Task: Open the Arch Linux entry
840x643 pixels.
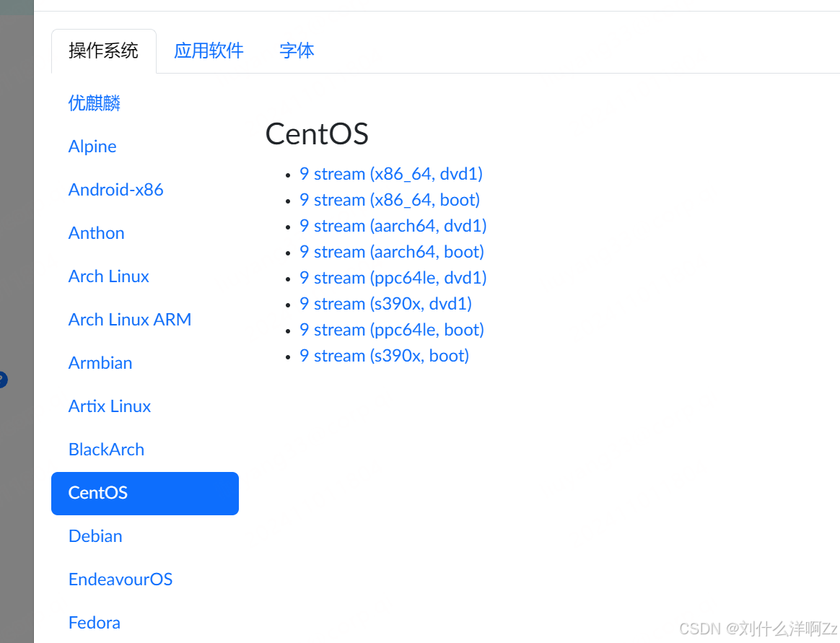Action: pos(109,276)
